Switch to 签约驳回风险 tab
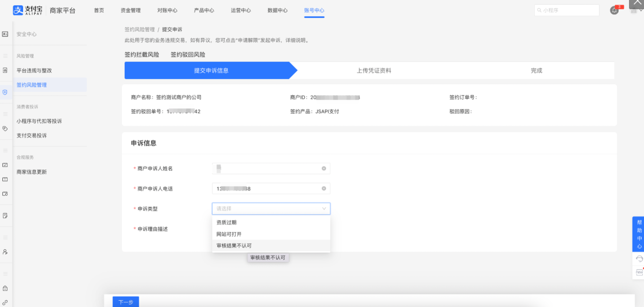This screenshot has width=644, height=307. pyautogui.click(x=188, y=55)
